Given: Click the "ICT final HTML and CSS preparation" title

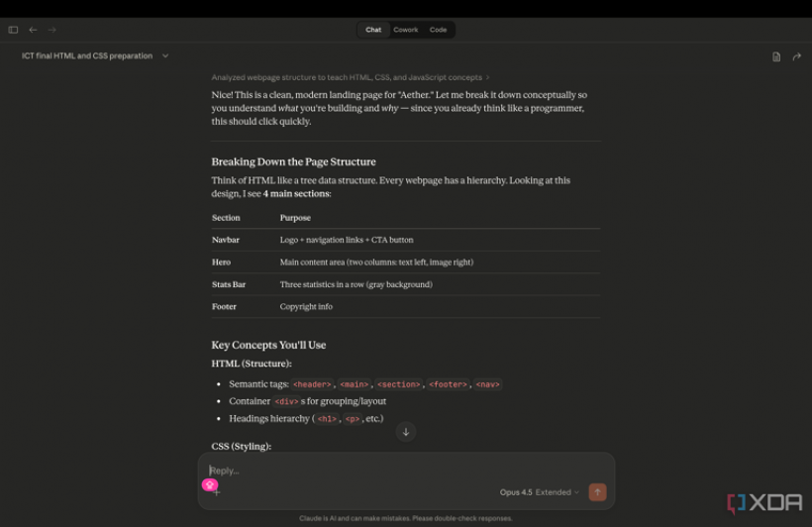Looking at the screenshot, I should [87, 56].
